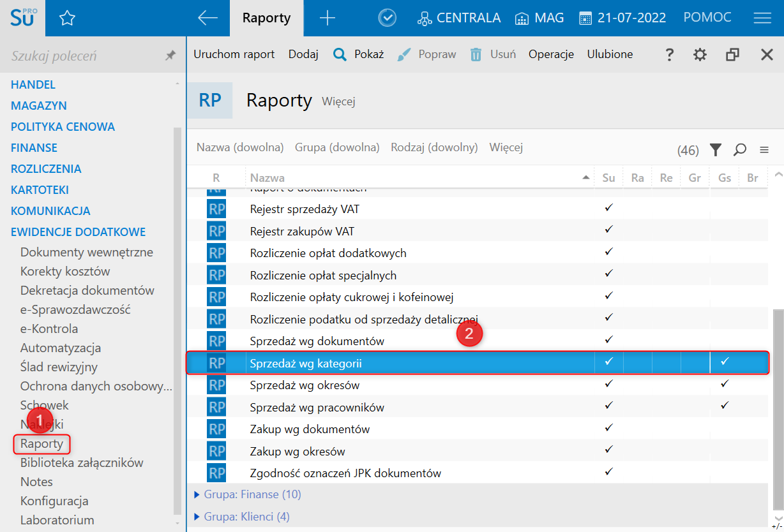Toggle Gs checkmark for Sprzedaż wg okresów
Viewport: 784px width, 532px height.
coord(724,384)
